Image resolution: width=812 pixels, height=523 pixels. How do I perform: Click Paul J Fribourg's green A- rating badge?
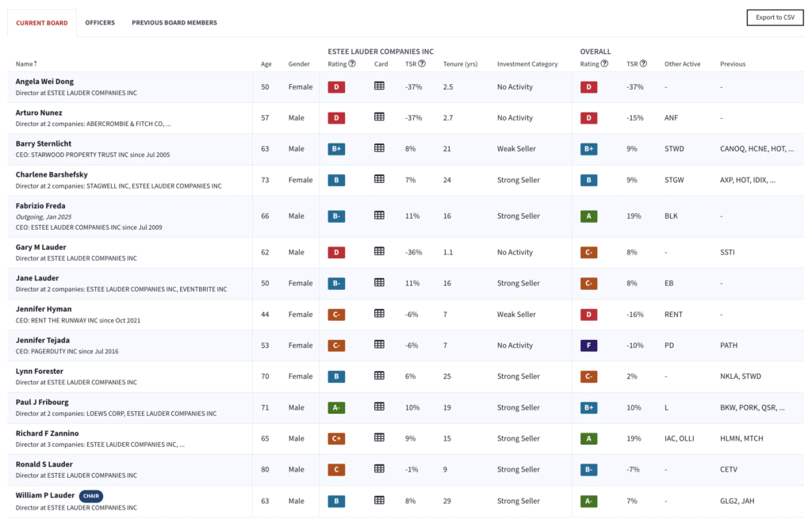pos(336,407)
